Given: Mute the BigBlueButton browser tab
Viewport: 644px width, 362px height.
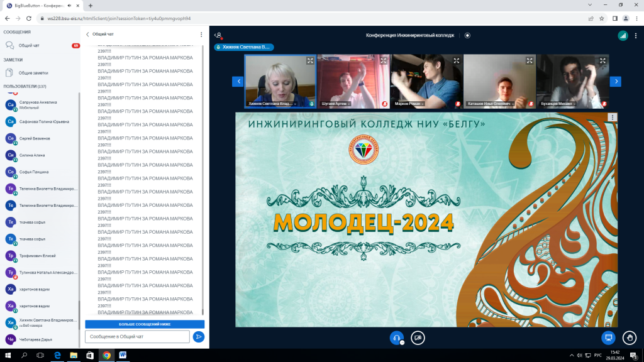Looking at the screenshot, I should click(69, 6).
